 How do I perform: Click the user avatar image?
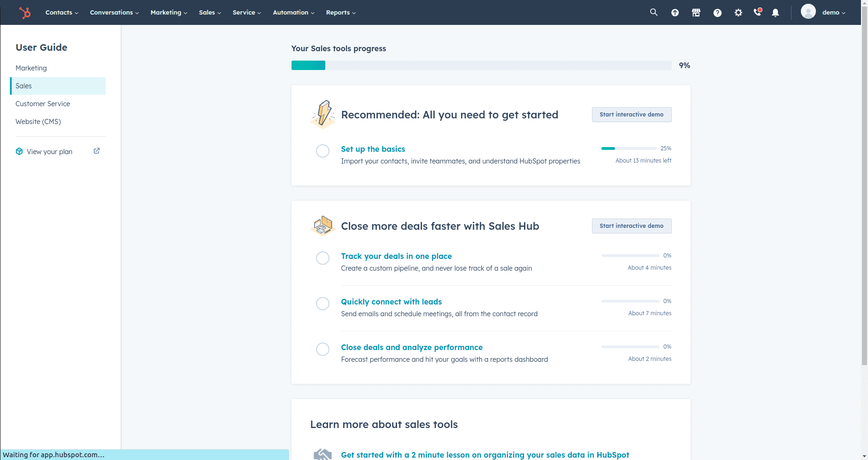pos(808,11)
